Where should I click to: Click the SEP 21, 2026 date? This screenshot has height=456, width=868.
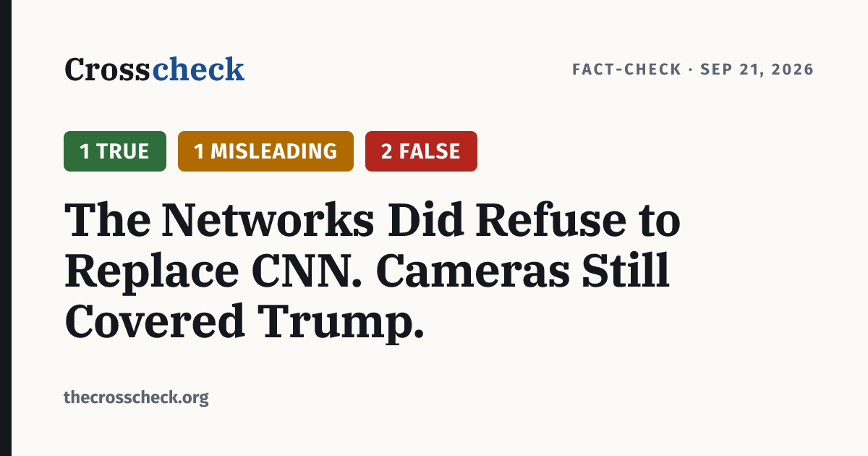pyautogui.click(x=757, y=69)
